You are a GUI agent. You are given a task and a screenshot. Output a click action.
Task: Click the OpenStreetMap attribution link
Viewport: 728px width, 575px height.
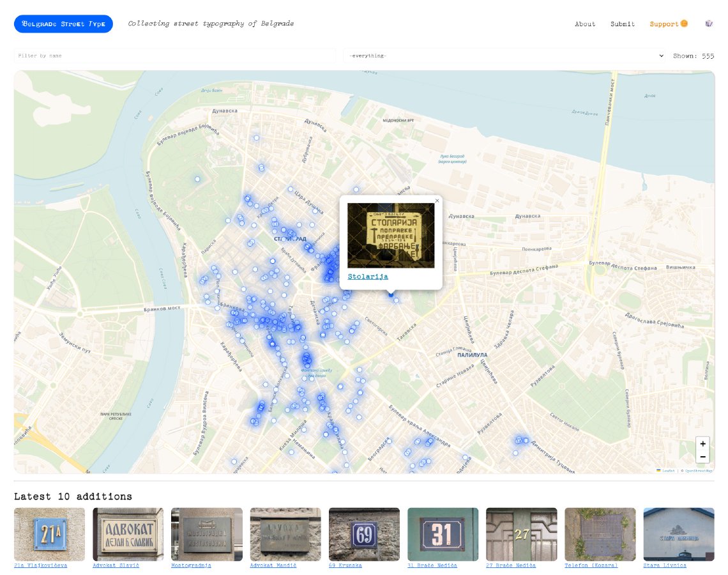(698, 471)
